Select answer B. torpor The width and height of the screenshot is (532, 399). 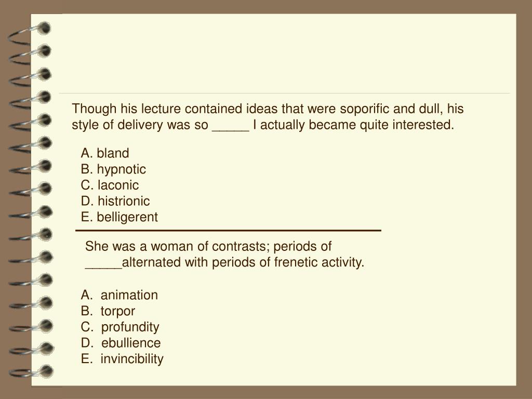click(108, 311)
